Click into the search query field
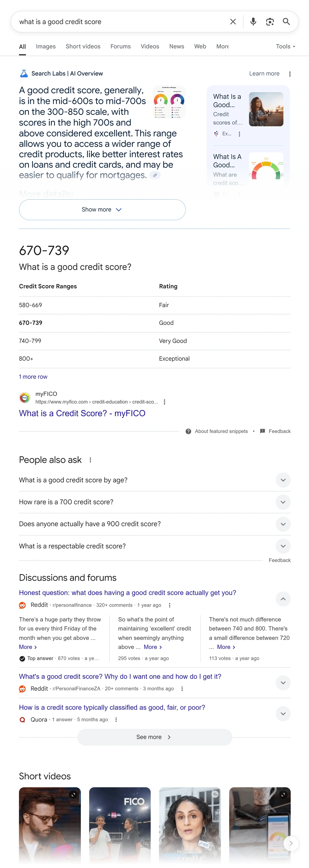This screenshot has width=309, height=868. (121, 22)
